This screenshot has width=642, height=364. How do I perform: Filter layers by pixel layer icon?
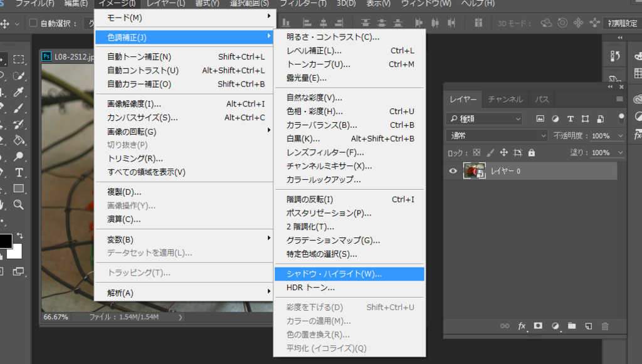coord(540,118)
